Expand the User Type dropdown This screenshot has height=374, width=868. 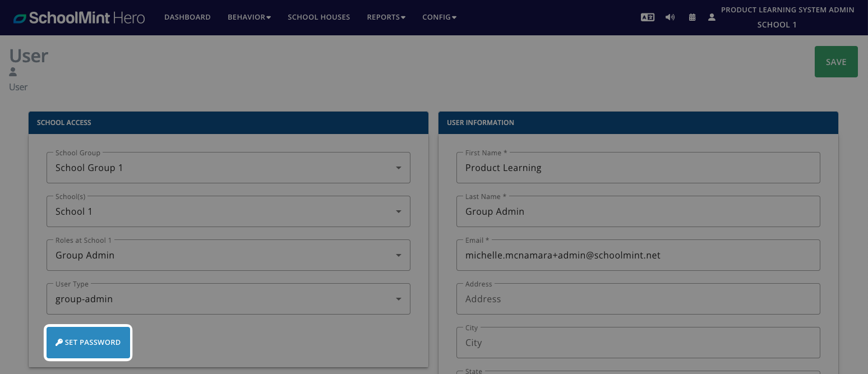(228, 299)
